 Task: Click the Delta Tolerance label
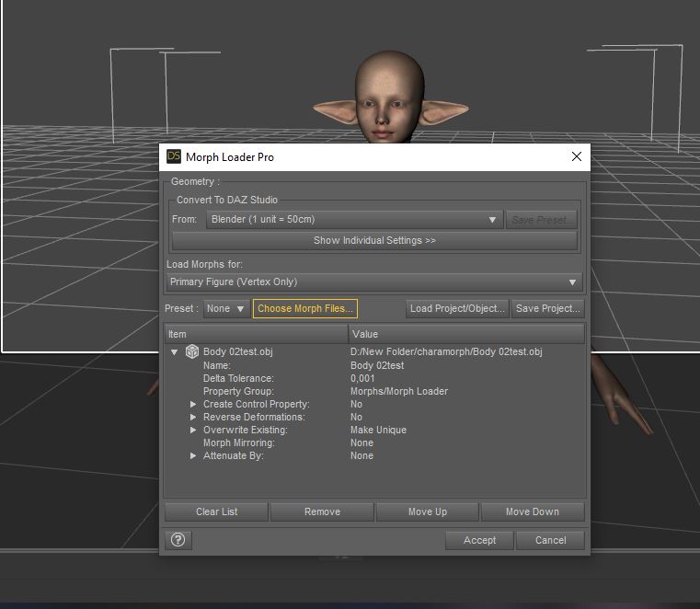(238, 378)
